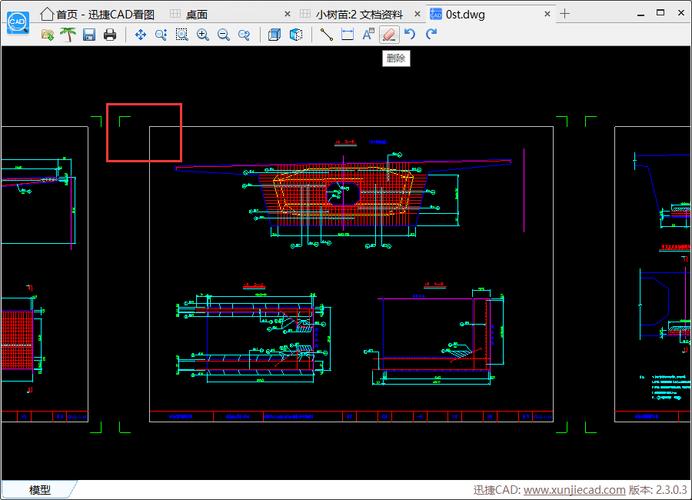This screenshot has height=500, width=692.
Task: Click the zoom out magnifier
Action: (x=223, y=34)
